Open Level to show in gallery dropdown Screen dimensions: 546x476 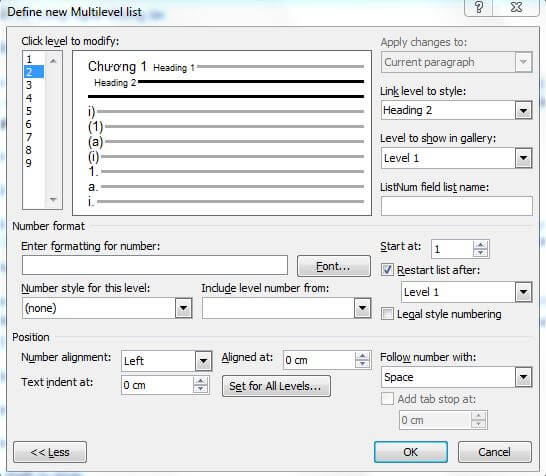point(523,158)
